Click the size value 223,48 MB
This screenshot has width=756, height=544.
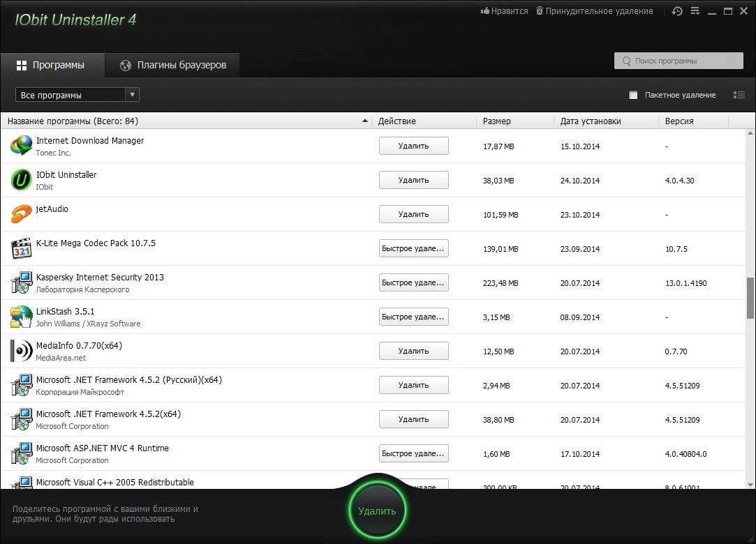(x=501, y=283)
